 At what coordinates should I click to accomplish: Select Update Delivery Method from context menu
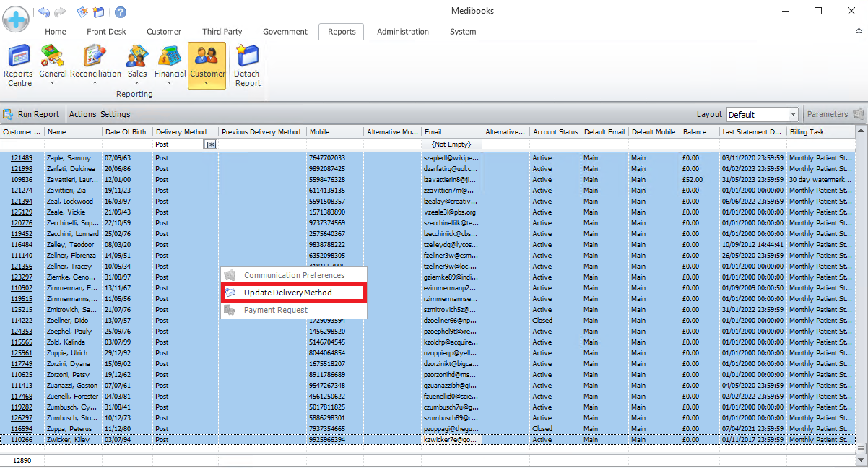[x=287, y=292]
